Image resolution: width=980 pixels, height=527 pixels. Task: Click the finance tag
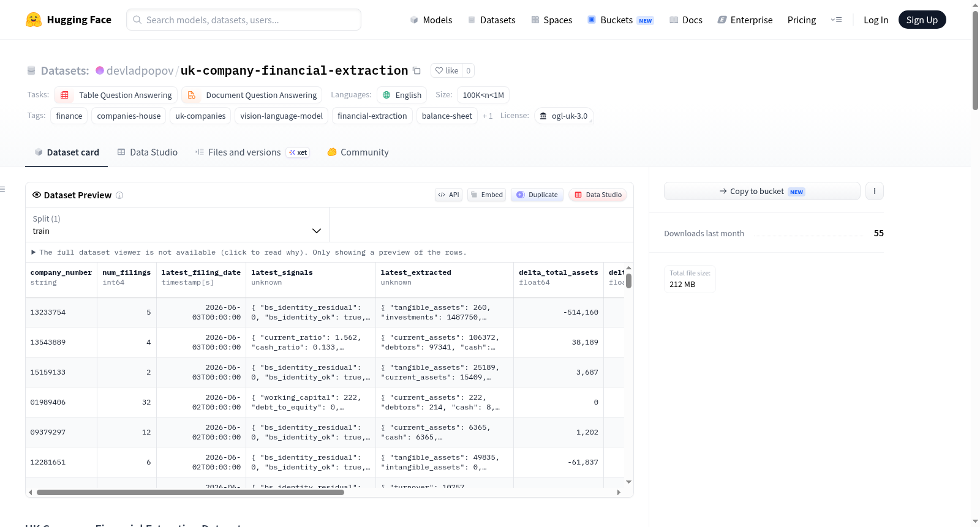tap(69, 116)
